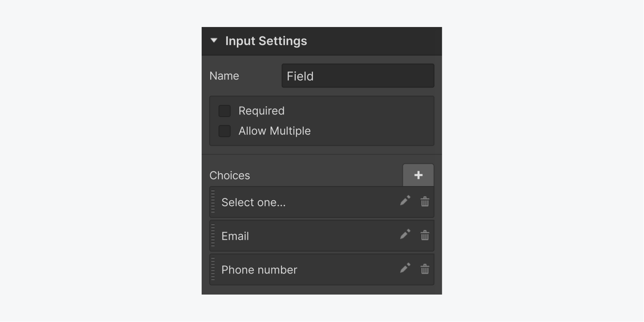This screenshot has width=644, height=322.
Task: Click the Name input field showing "Field"
Action: [357, 75]
